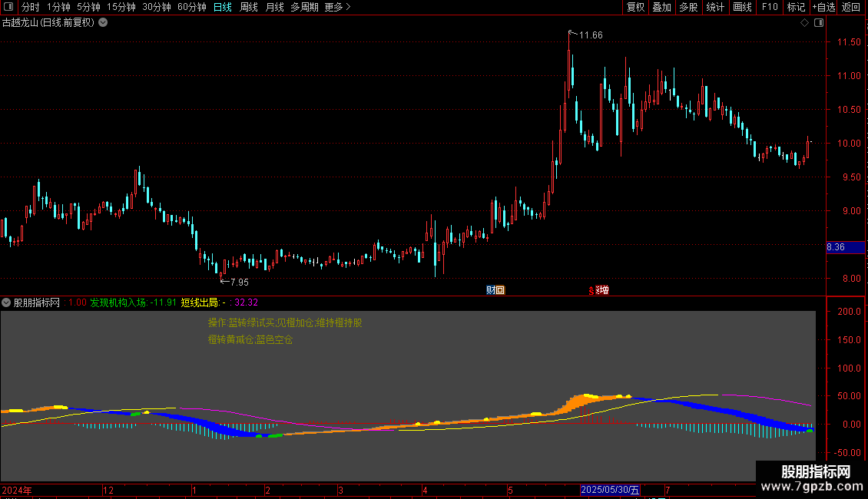868x499 pixels.
Task: Click month 4 on the time axis
Action: click(425, 490)
